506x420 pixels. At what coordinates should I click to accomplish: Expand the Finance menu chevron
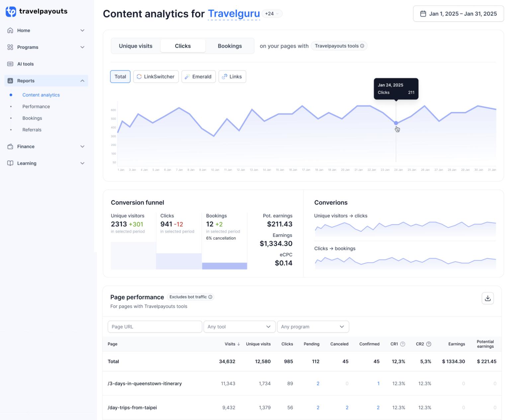(x=82, y=147)
